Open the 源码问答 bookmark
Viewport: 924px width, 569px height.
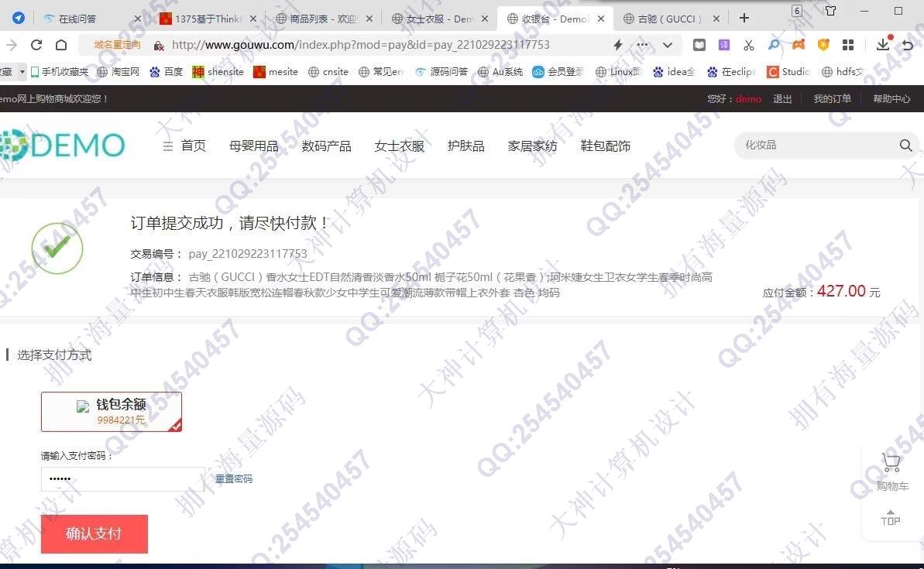click(441, 72)
